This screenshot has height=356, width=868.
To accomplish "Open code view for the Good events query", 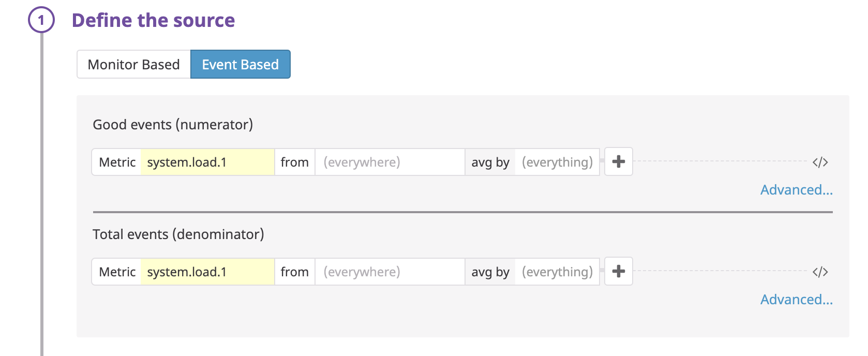I will (820, 161).
